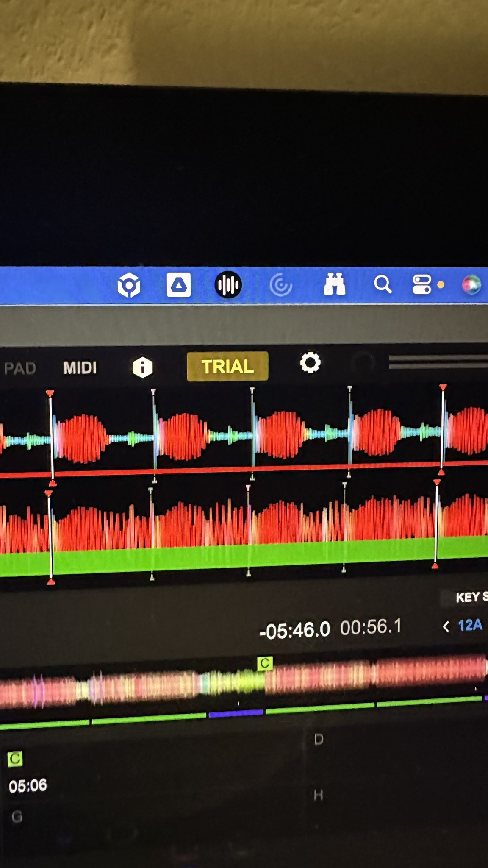Select hot cue pad D

[x=319, y=740]
